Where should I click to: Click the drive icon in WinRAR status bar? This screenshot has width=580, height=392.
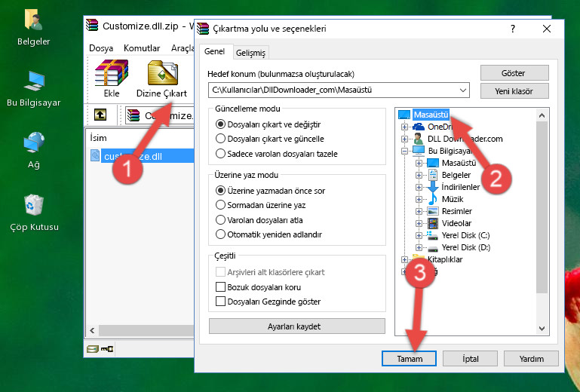tap(93, 349)
